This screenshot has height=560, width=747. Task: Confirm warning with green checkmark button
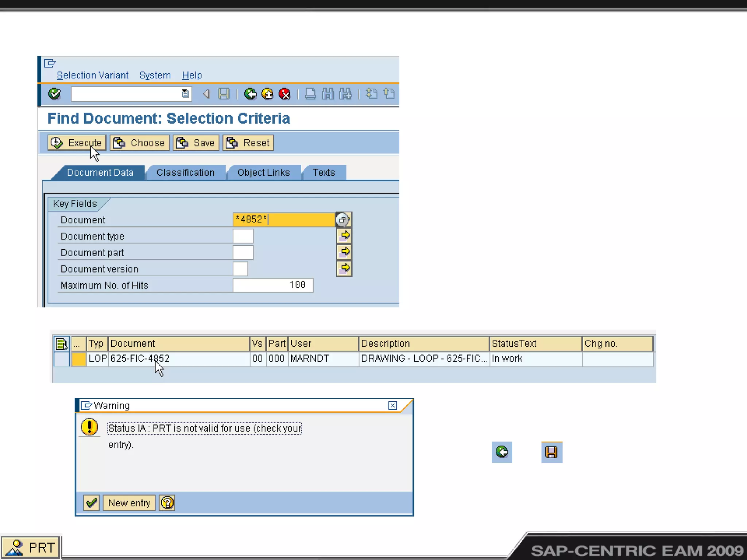(91, 503)
